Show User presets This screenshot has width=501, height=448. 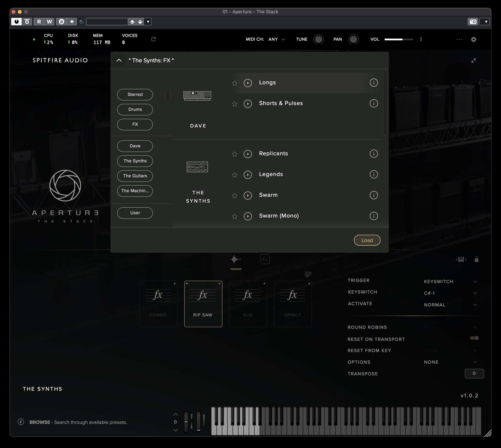pyautogui.click(x=135, y=213)
